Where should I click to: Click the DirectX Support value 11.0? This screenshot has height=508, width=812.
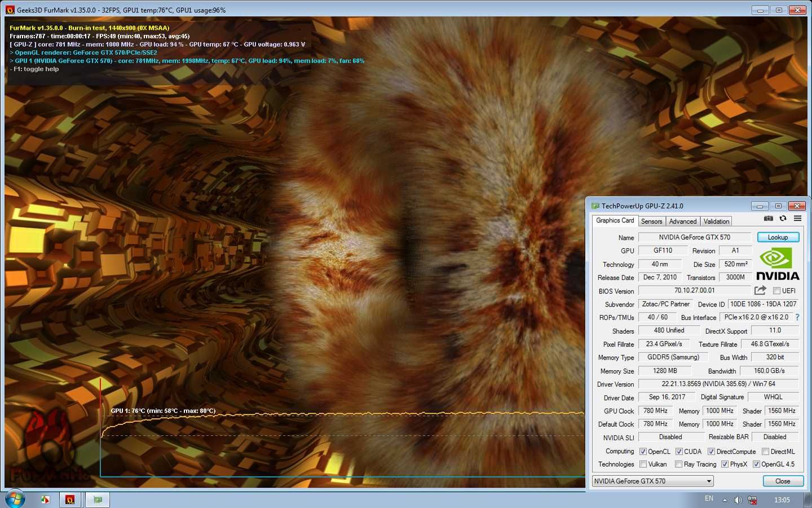pos(775,331)
